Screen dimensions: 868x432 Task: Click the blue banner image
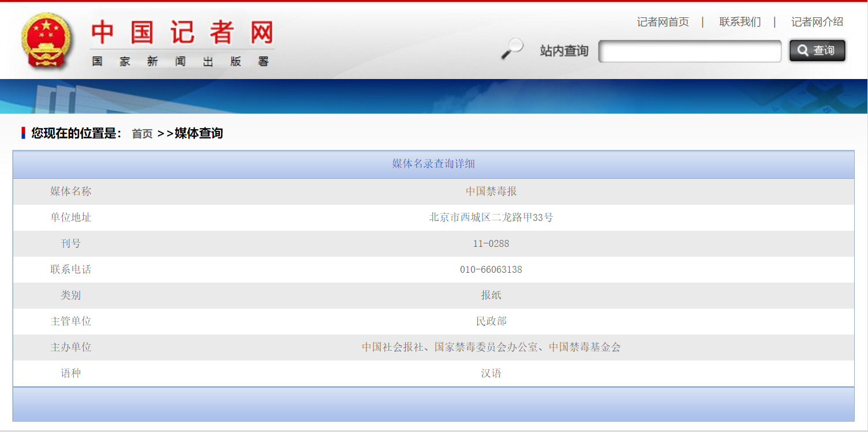point(433,96)
